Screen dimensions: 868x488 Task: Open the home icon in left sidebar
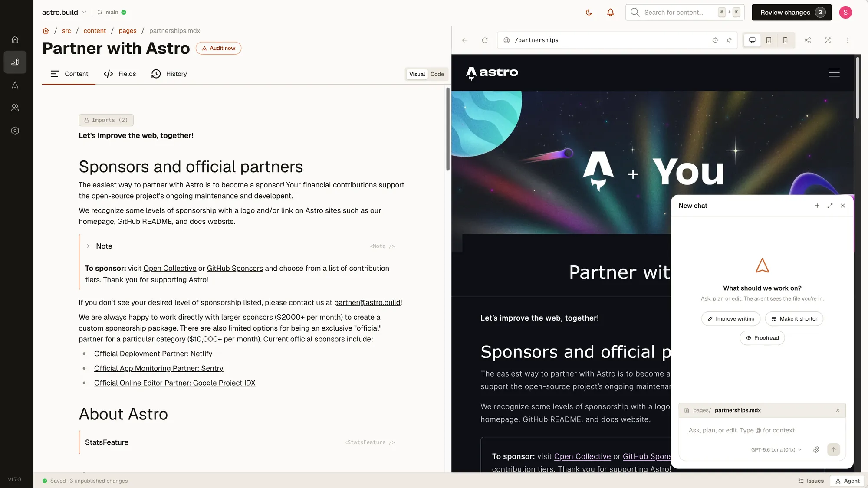(15, 39)
